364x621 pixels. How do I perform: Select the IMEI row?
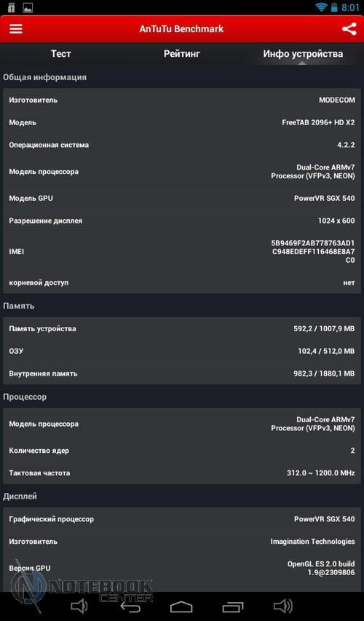(182, 251)
